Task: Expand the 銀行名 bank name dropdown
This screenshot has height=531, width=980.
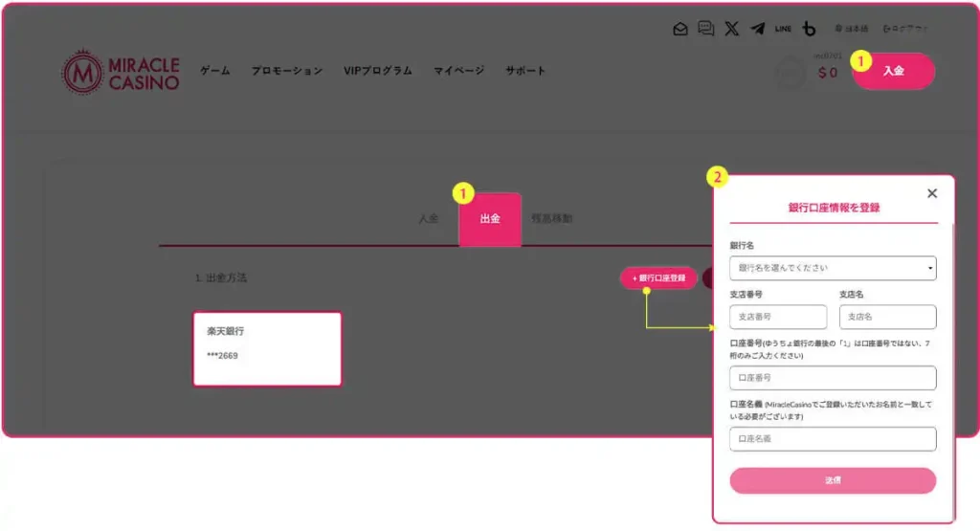Action: coord(833,268)
